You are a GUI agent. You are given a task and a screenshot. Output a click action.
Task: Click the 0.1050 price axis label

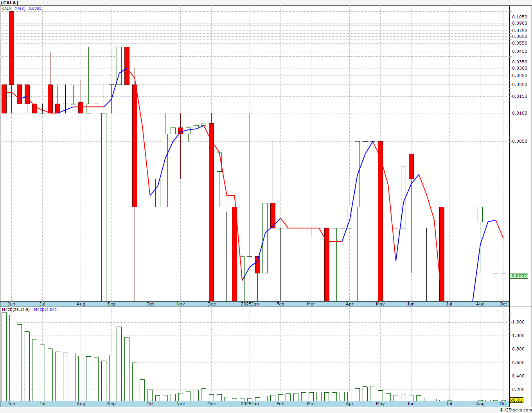pyautogui.click(x=519, y=17)
